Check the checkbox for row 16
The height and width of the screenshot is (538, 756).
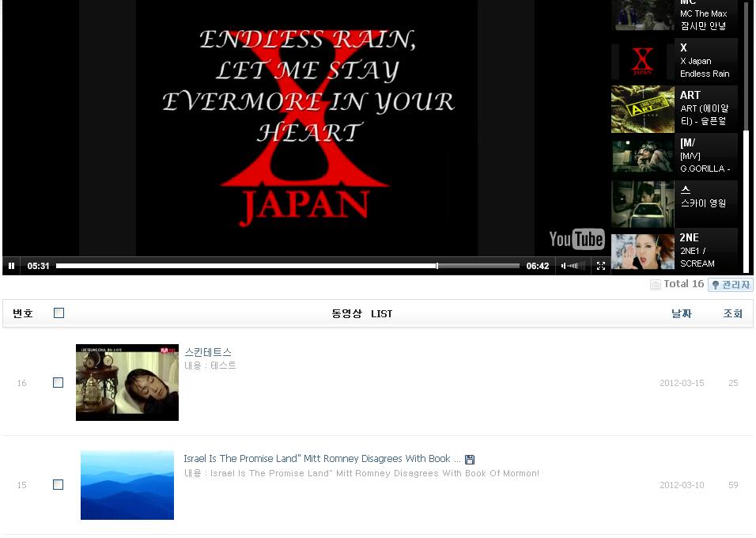click(58, 383)
